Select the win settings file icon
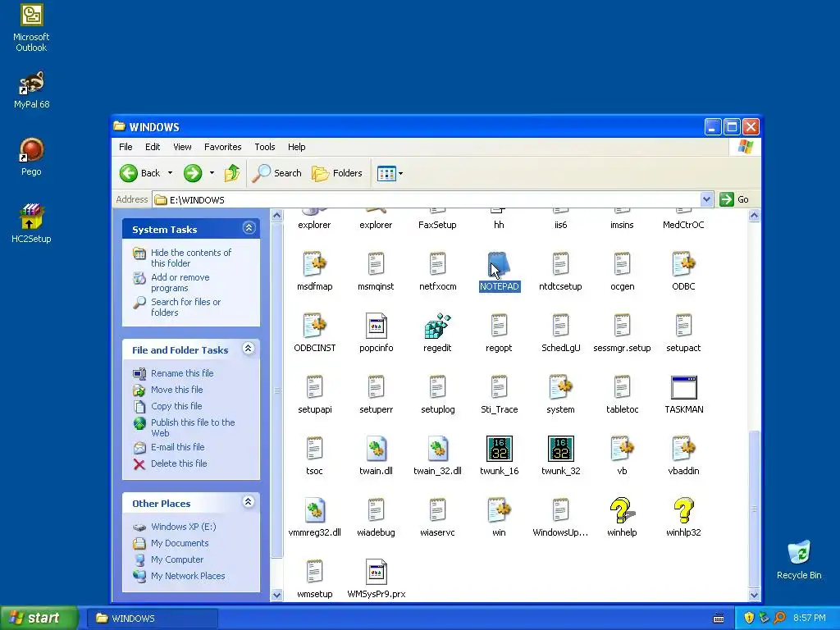840x630 pixels. click(x=499, y=510)
